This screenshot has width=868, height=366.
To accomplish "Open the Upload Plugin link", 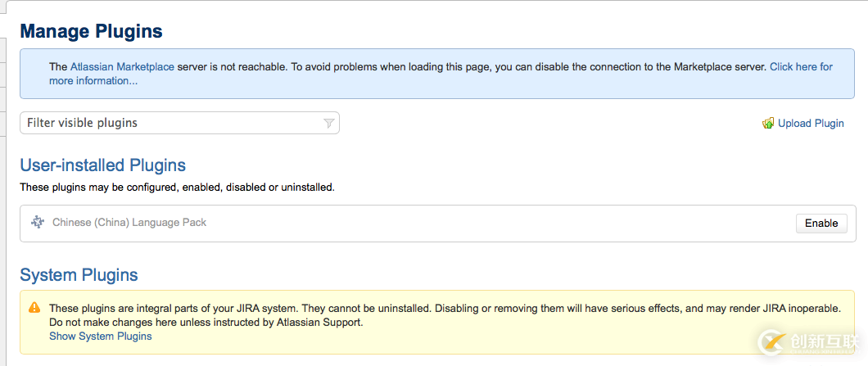I will coord(811,123).
